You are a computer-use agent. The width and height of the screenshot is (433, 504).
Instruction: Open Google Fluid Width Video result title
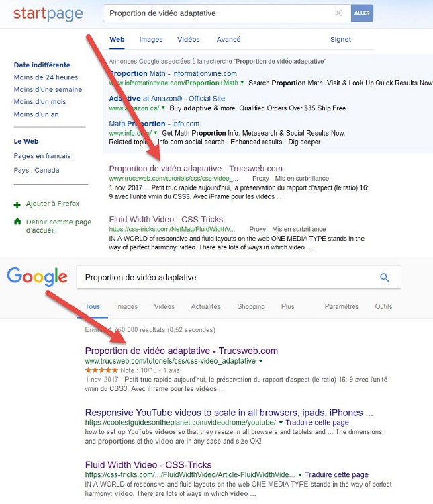coord(148,465)
